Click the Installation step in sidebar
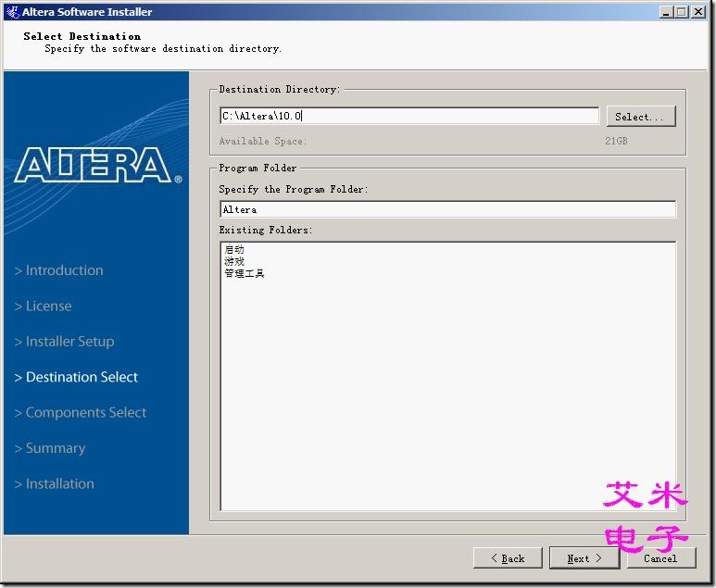The height and width of the screenshot is (588, 716). [55, 484]
